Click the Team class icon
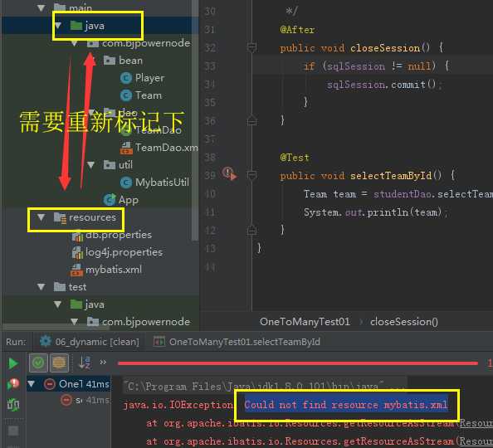This screenshot has height=448, width=493. pos(126,95)
